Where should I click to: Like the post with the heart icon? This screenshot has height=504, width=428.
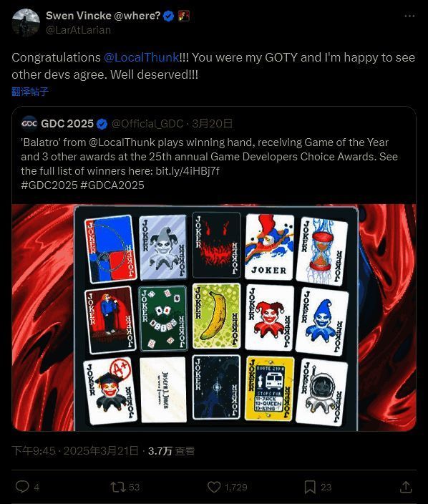pos(214,487)
